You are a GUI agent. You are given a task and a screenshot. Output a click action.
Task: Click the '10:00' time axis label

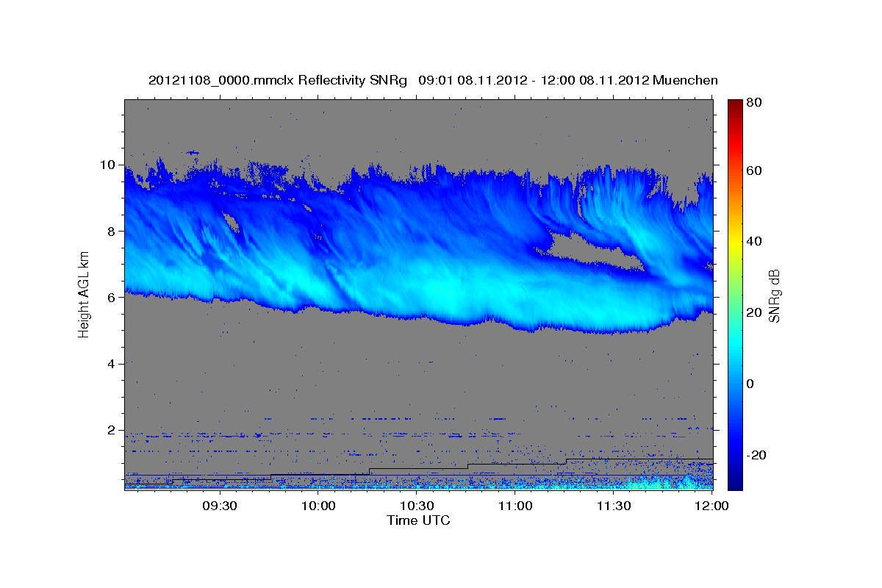click(319, 506)
